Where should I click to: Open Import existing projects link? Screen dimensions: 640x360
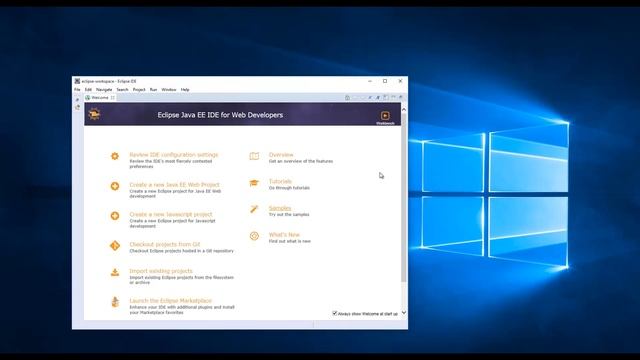pyautogui.click(x=161, y=271)
